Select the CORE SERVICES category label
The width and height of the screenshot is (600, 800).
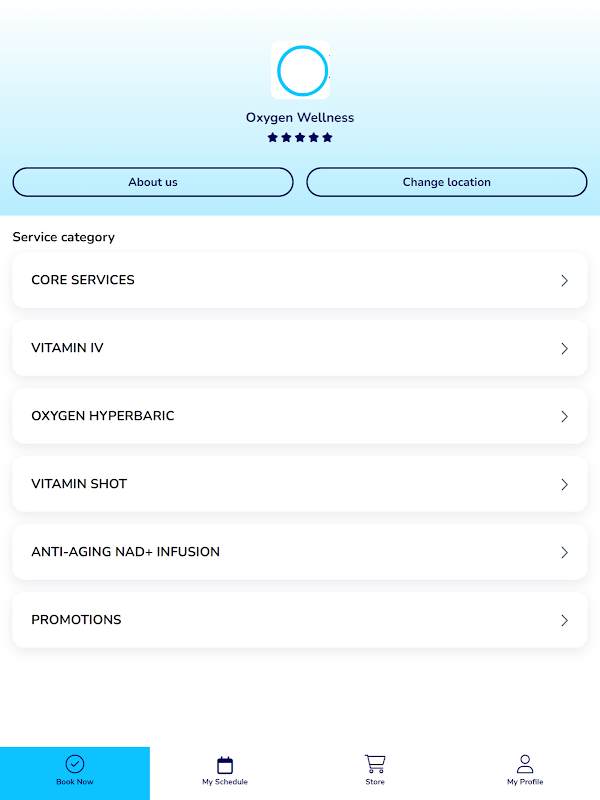[83, 280]
